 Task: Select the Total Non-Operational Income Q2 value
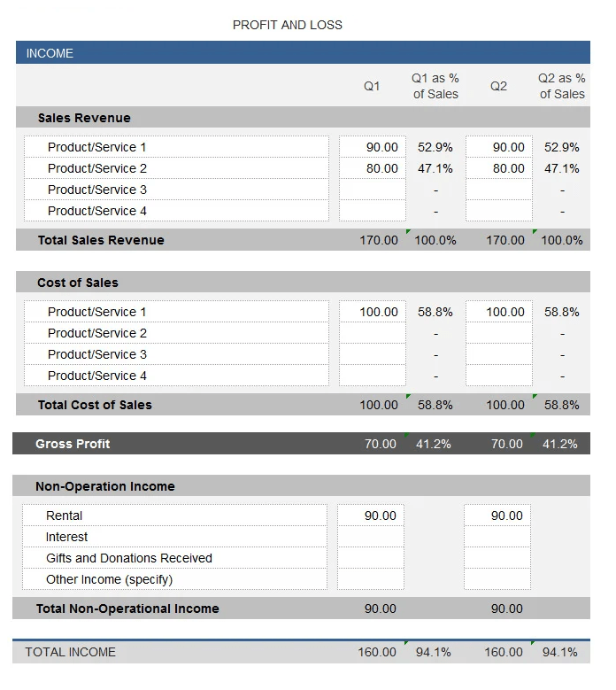tap(507, 609)
